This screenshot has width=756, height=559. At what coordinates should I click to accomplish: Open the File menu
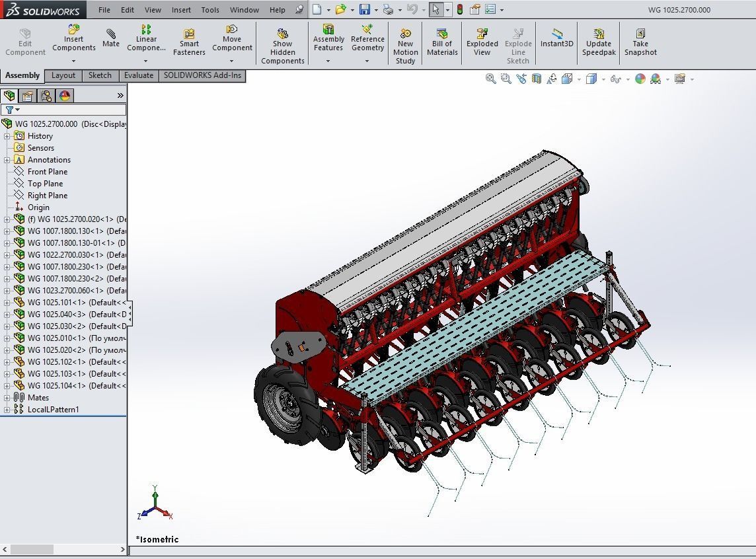(104, 10)
